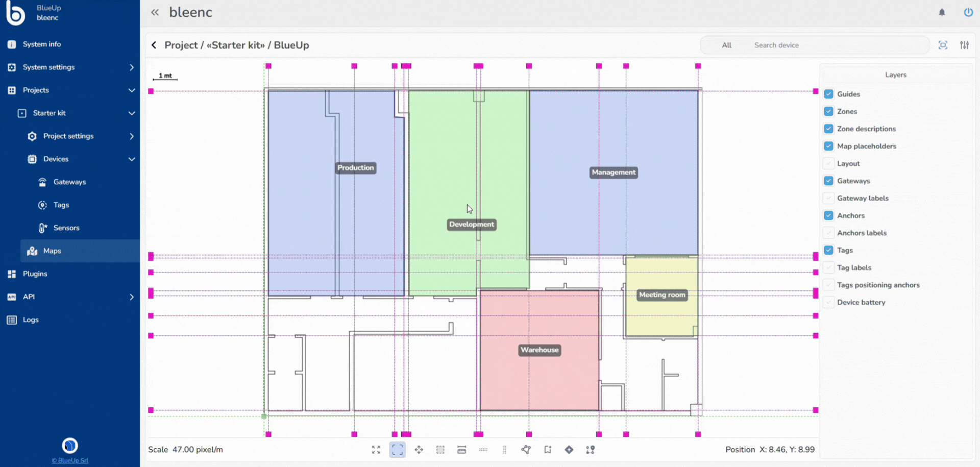980x467 pixels.
Task: Click the polygon zone drawing tool
Action: click(x=526, y=450)
